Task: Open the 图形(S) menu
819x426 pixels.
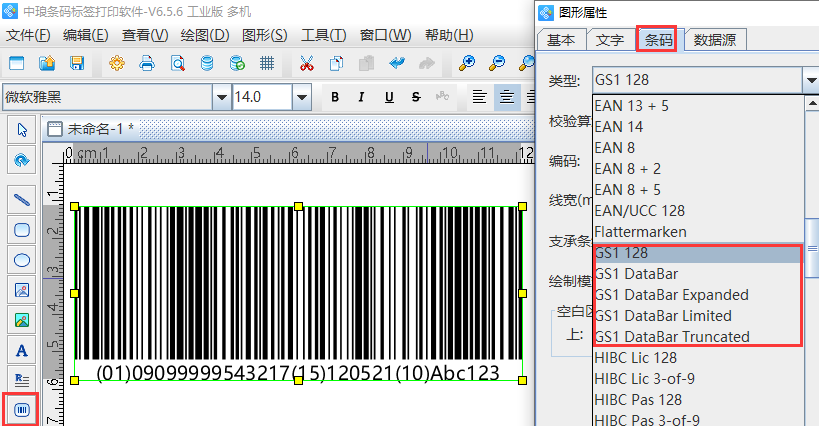Action: [x=265, y=36]
